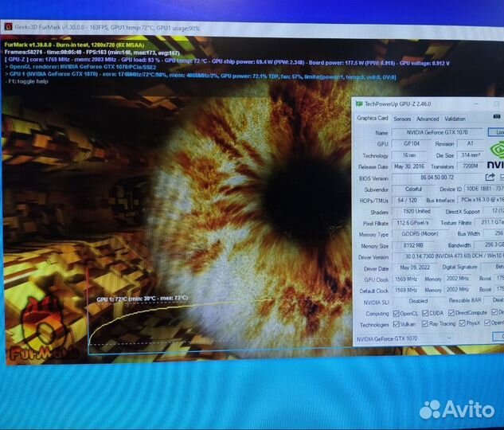The height and width of the screenshot is (430, 504).
Task: Toggle the cut-off checkbox right of DirectCompute
Action: pyautogui.click(x=494, y=312)
